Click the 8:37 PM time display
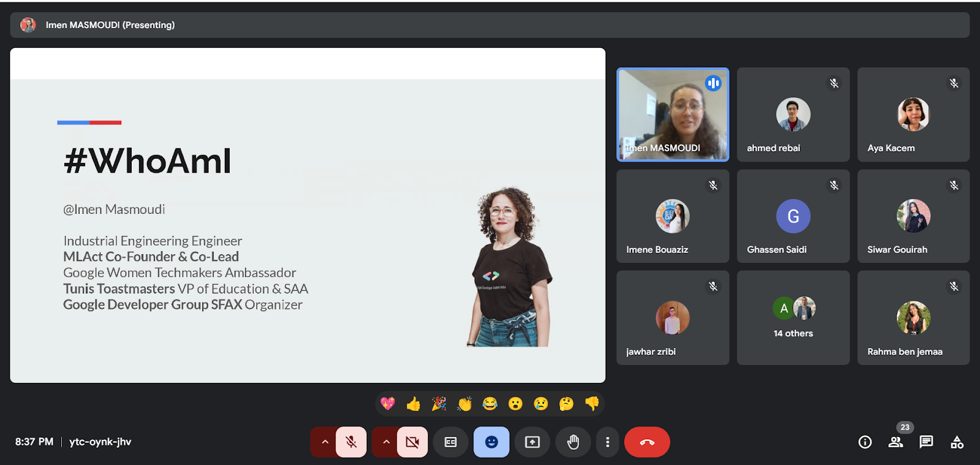 point(34,442)
